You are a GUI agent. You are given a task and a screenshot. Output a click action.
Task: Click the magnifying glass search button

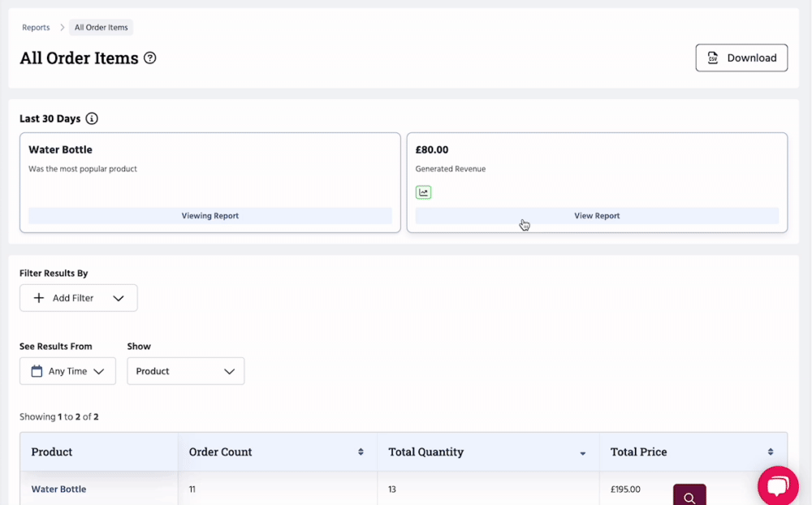(689, 497)
